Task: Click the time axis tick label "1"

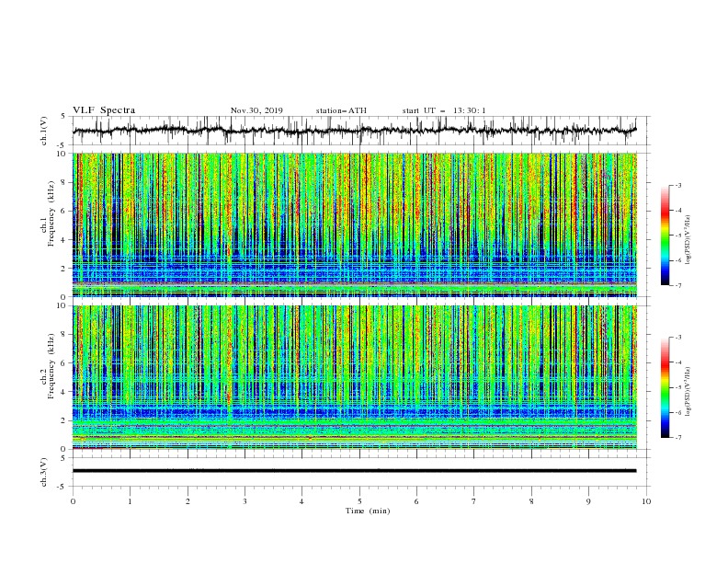Action: (x=130, y=501)
